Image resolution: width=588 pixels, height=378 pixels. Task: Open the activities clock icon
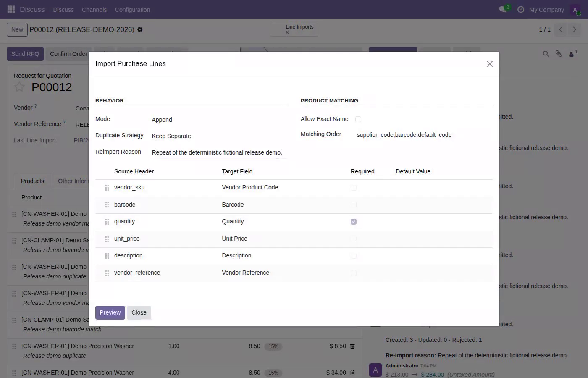click(x=521, y=9)
